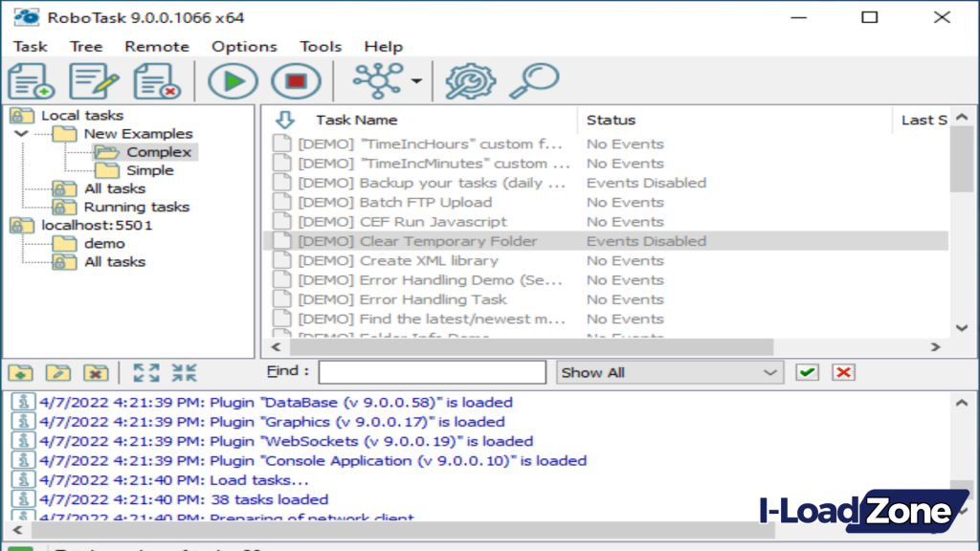Open settings via the gear icon

(468, 80)
